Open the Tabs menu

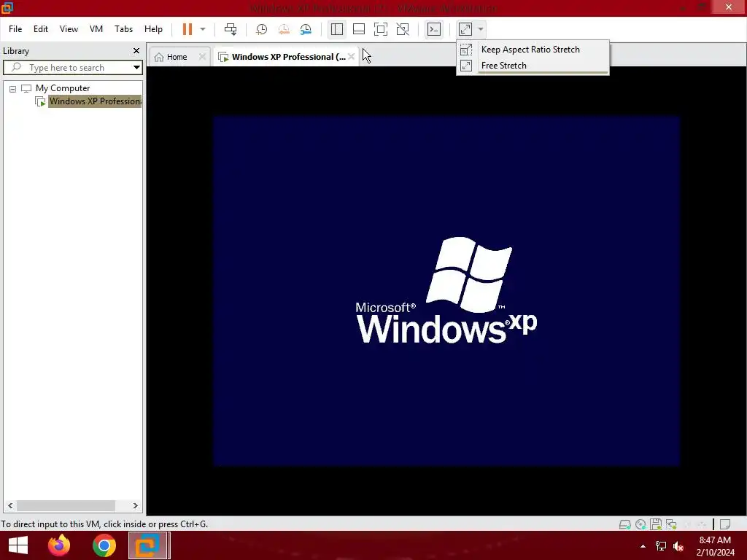[x=123, y=29]
